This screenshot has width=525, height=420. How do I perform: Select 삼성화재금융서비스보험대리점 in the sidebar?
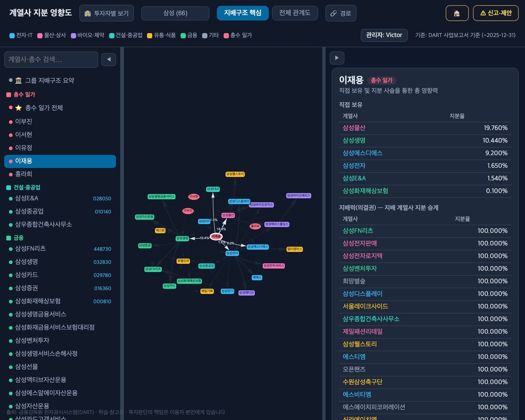pos(60,327)
